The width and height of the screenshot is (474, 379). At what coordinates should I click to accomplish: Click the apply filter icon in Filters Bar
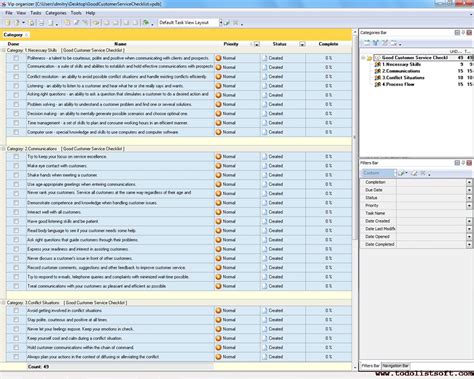(402, 173)
